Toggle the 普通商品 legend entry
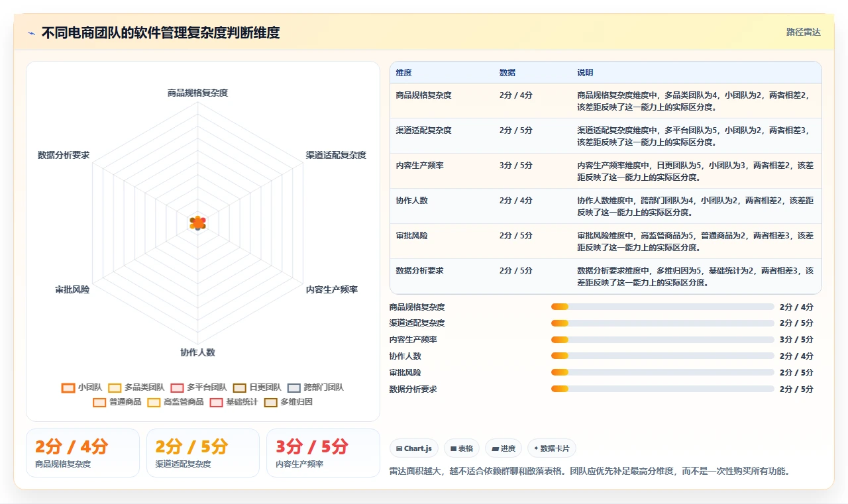The height and width of the screenshot is (504, 848). [117, 402]
